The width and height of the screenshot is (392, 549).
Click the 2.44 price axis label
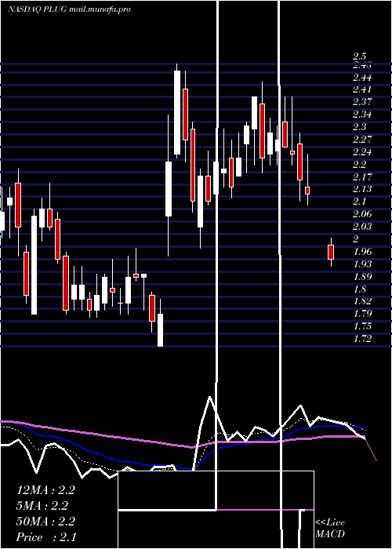pyautogui.click(x=362, y=77)
